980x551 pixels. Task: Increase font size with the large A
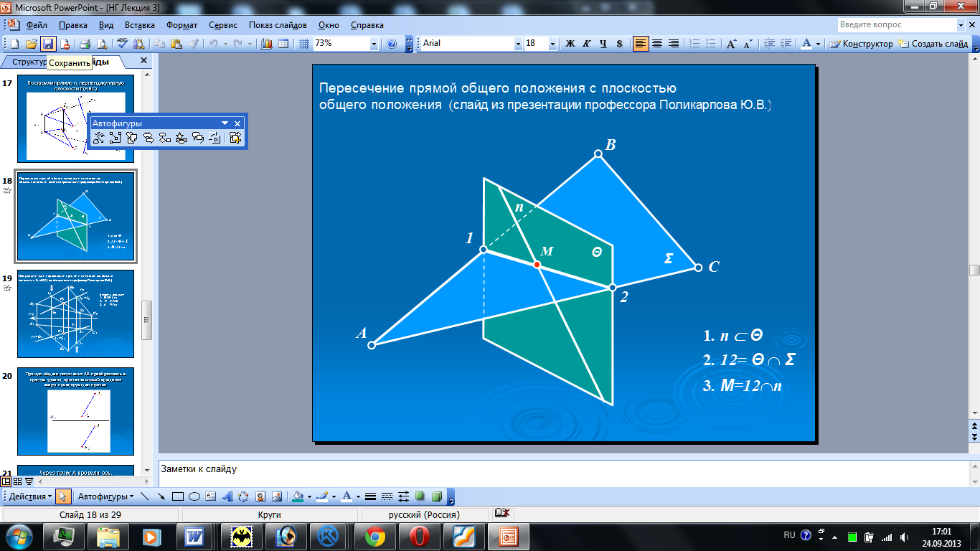click(x=732, y=43)
